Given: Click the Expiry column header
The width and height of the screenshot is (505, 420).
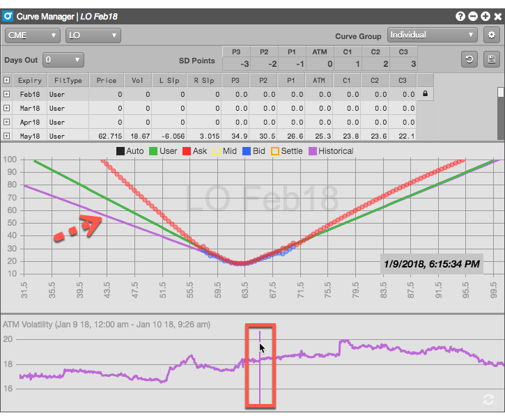Looking at the screenshot, I should [x=30, y=80].
